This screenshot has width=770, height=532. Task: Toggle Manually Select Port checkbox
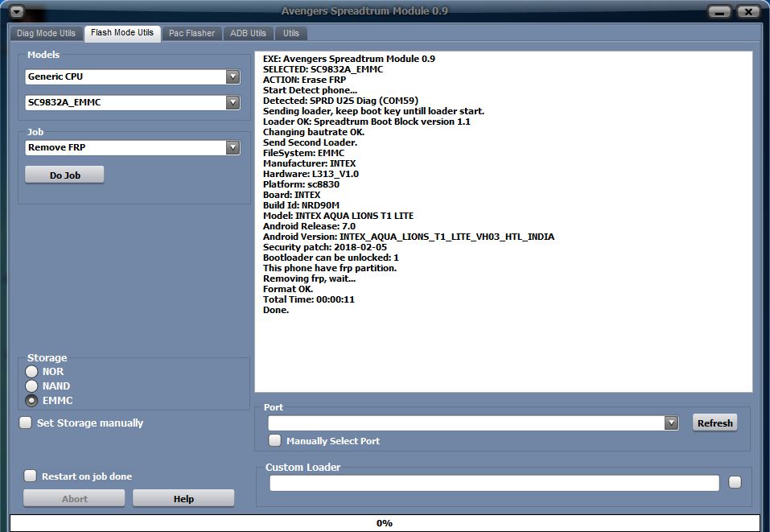[x=274, y=440]
